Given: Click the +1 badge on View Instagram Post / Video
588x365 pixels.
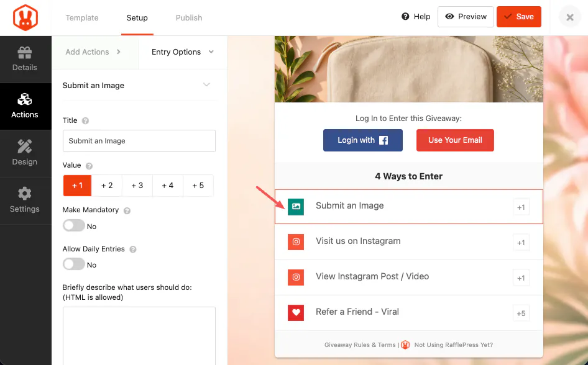Looking at the screenshot, I should (521, 277).
